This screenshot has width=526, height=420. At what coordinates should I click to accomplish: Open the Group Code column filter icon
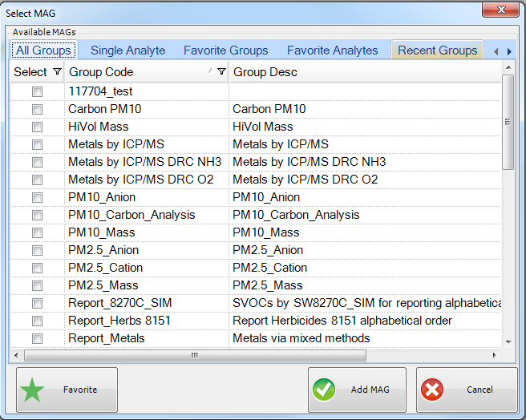[x=221, y=72]
